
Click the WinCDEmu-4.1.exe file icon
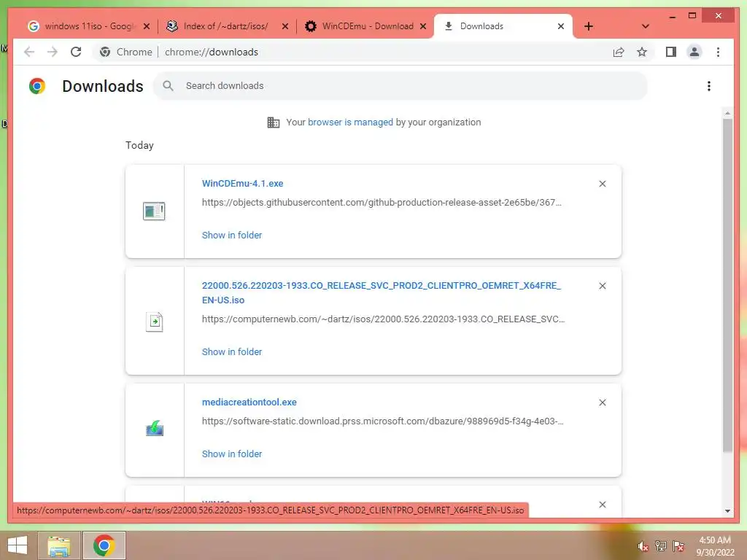(154, 211)
